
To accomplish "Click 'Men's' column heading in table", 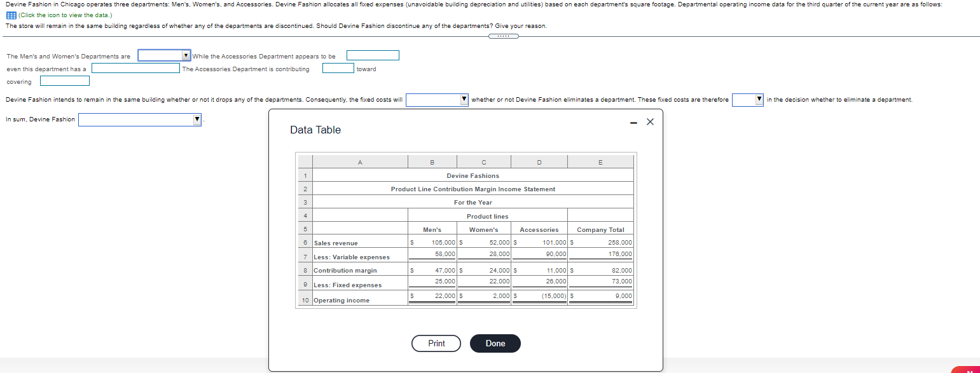I will pyautogui.click(x=432, y=230).
